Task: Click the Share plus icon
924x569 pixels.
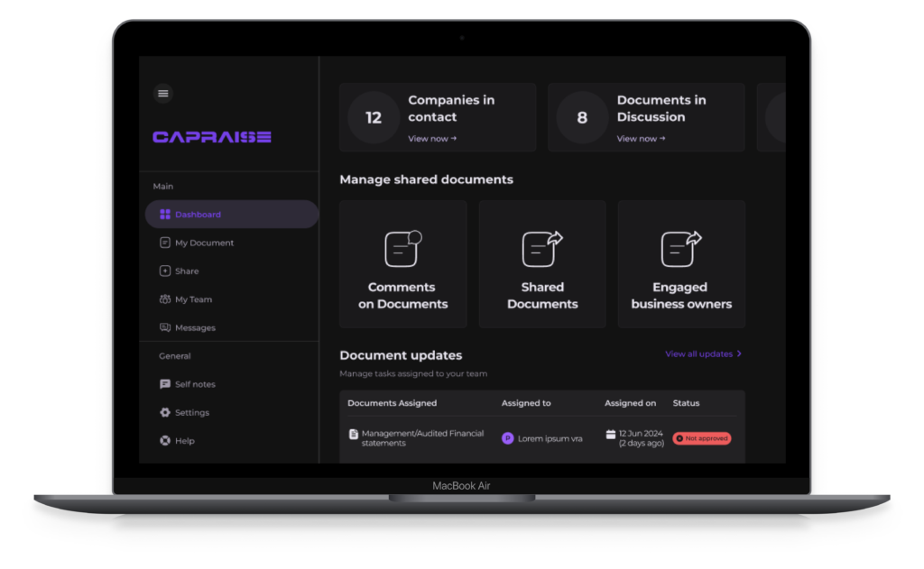Action: click(165, 271)
